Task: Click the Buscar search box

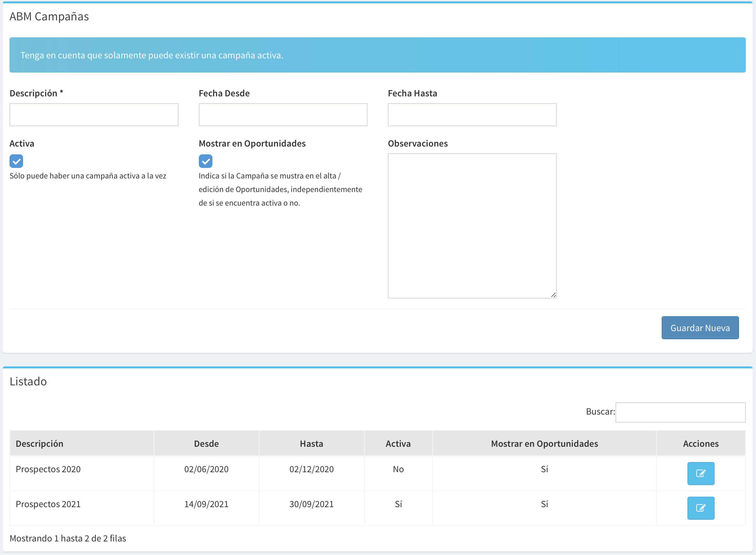Action: pos(680,412)
